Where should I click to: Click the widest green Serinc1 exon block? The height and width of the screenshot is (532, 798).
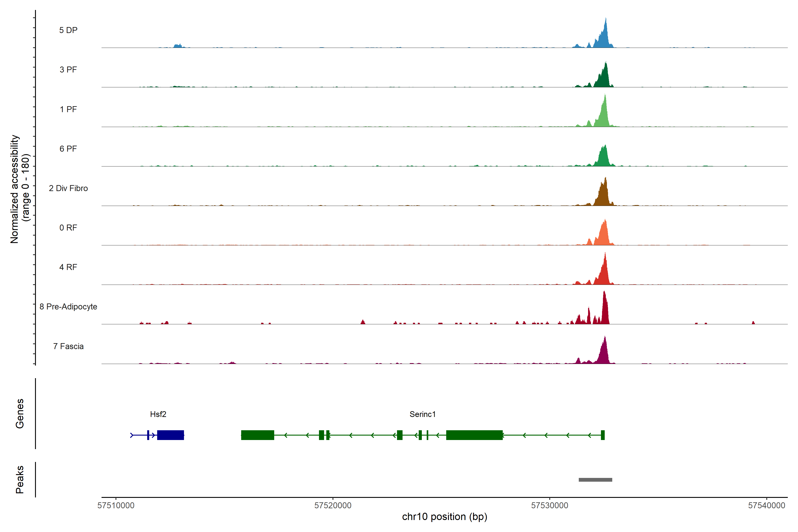(x=474, y=435)
